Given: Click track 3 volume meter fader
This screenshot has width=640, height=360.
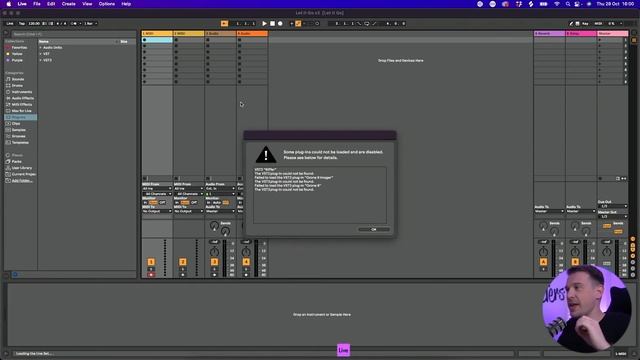Looking at the screenshot, I should [x=224, y=259].
